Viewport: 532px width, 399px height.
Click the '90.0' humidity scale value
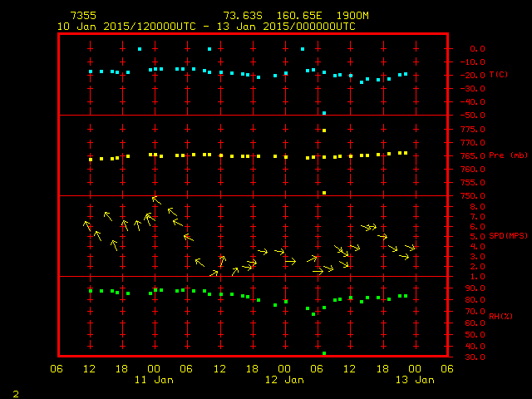[475, 288]
